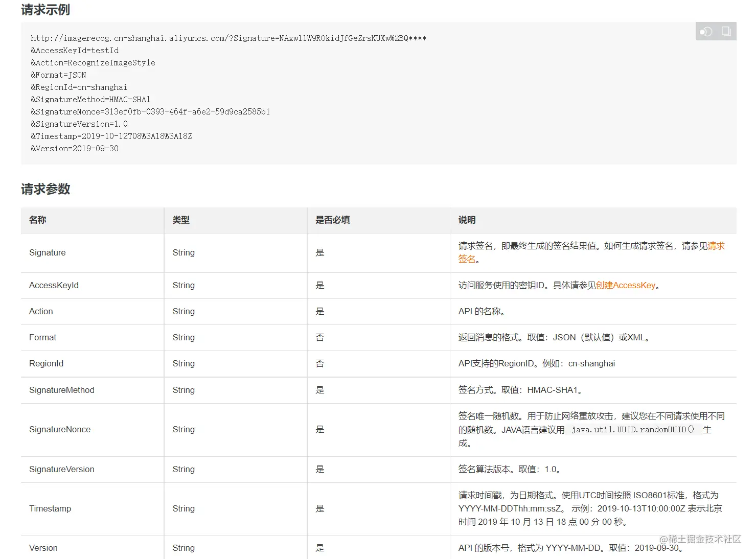This screenshot has width=756, height=559.
Task: Select the HMAC-SHA1 value in the code block
Action: (x=129, y=99)
